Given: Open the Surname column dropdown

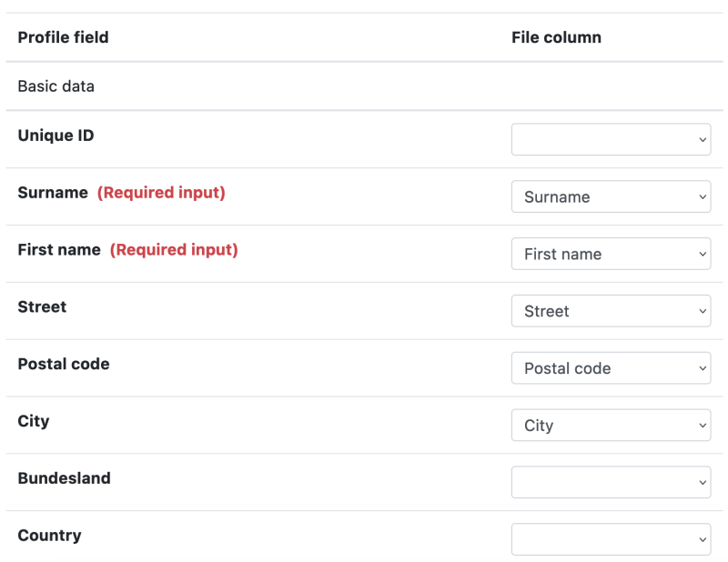Looking at the screenshot, I should [610, 196].
